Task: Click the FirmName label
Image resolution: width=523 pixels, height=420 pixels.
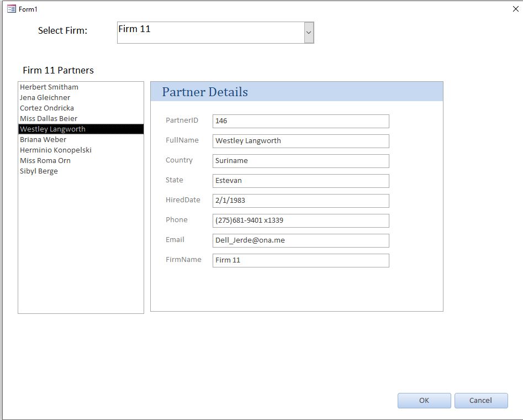Action: 183,259
